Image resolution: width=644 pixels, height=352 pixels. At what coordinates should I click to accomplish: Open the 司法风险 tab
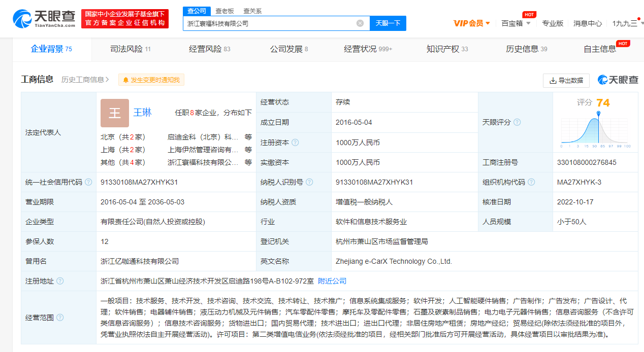(131, 49)
